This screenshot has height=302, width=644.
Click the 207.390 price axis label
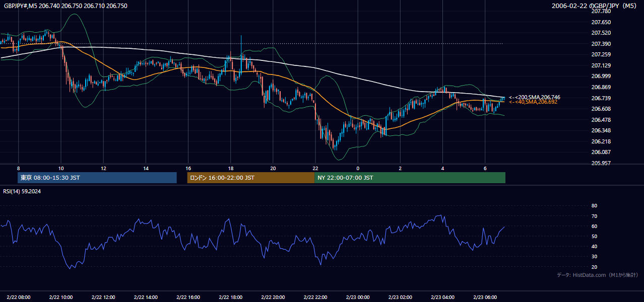601,44
